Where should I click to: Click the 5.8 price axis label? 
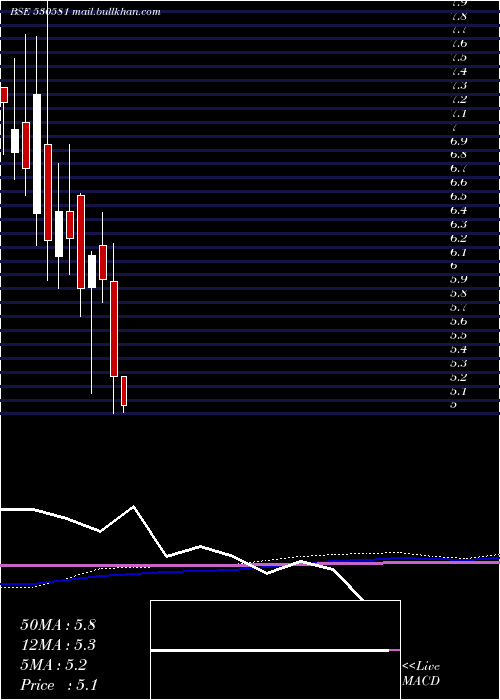click(x=459, y=294)
